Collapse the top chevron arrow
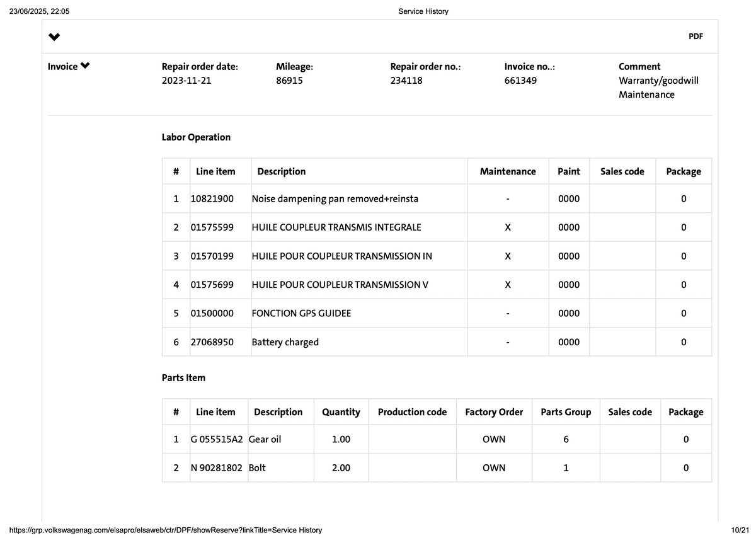756x538 pixels. point(54,37)
